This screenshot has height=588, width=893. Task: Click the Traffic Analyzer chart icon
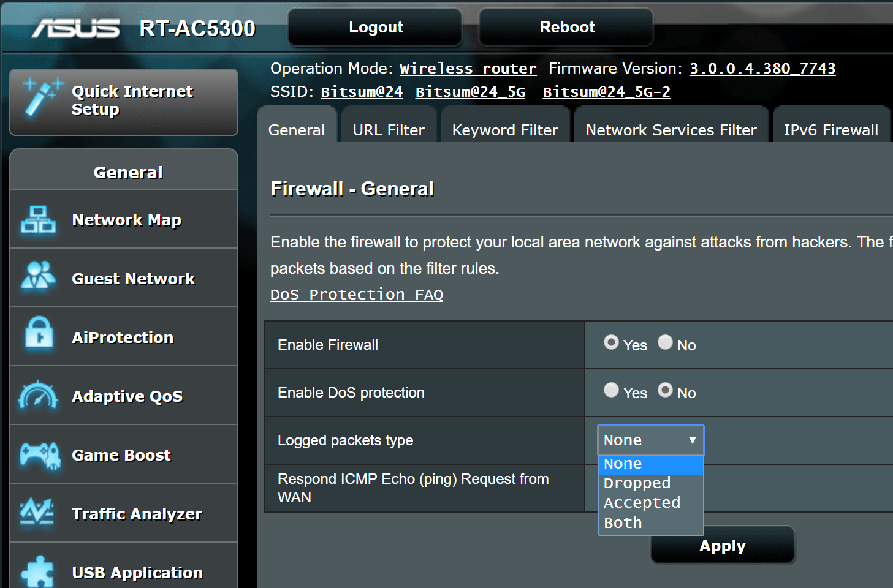(37, 511)
